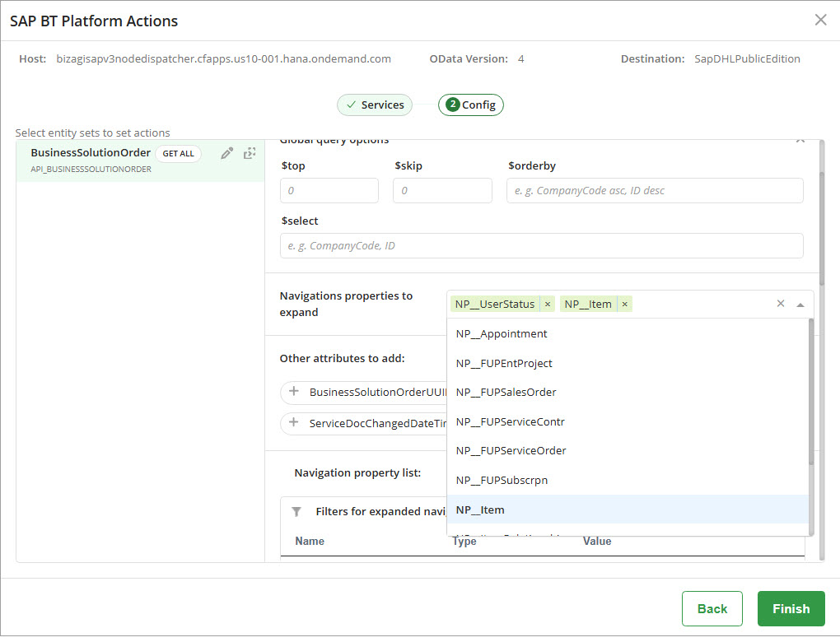Click the NP__UserStatus tag label
Viewport: 840px width, 642px height.
tap(495, 305)
